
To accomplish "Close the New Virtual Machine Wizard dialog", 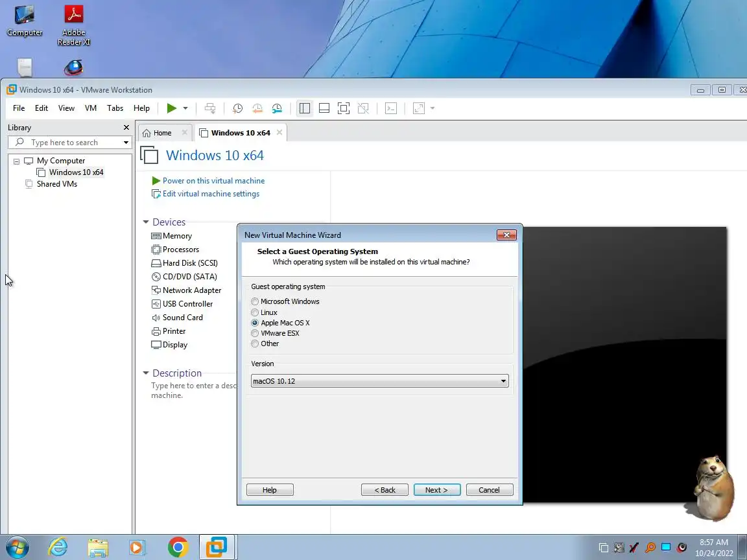I will [506, 235].
